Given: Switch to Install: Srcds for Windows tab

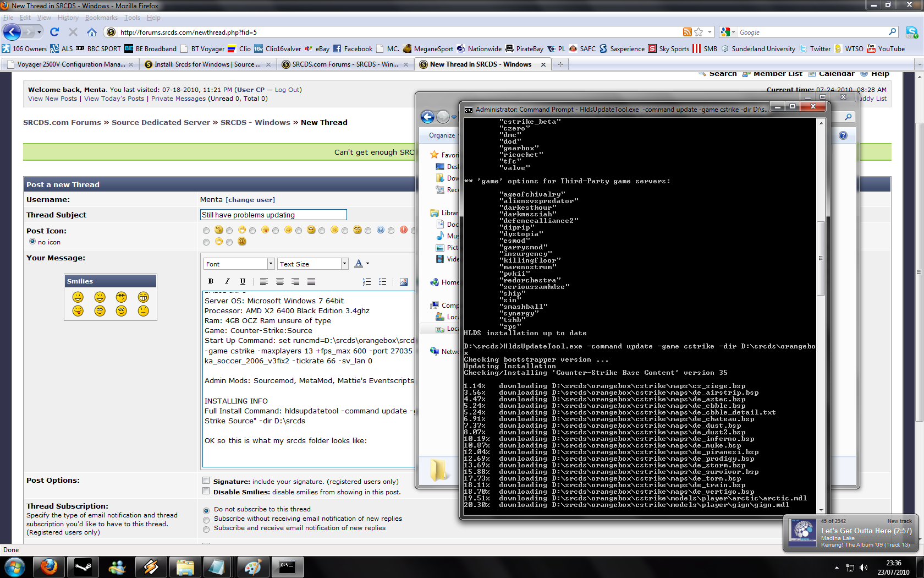Looking at the screenshot, I should [x=207, y=64].
